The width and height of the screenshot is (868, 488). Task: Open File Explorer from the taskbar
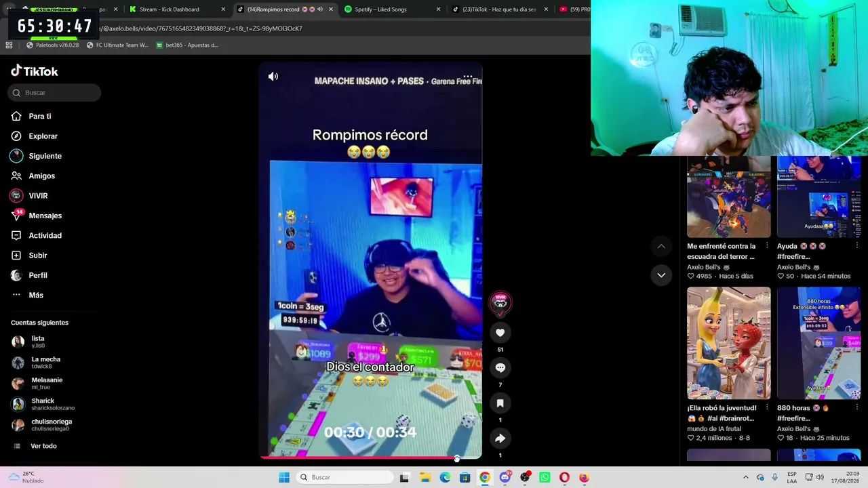point(425,478)
